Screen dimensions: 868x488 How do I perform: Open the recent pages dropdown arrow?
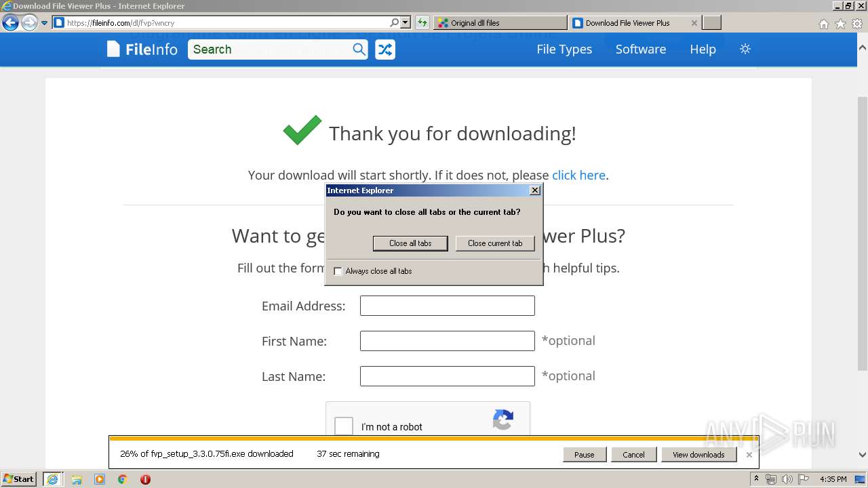pyautogui.click(x=44, y=23)
